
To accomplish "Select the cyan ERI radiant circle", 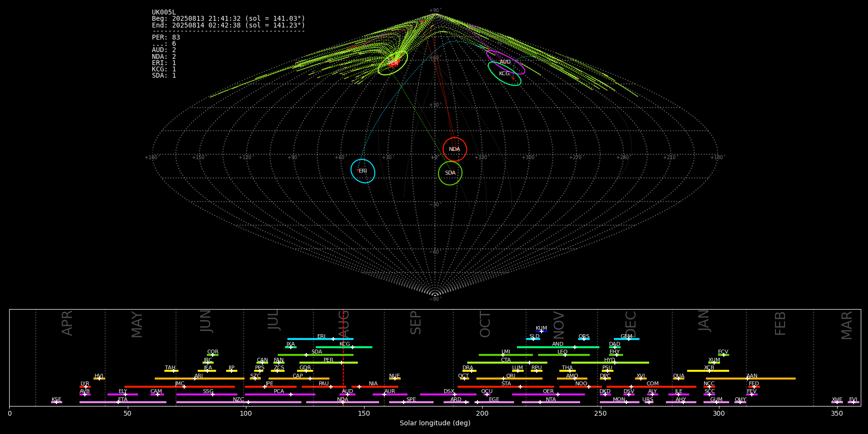I will coord(363,171).
